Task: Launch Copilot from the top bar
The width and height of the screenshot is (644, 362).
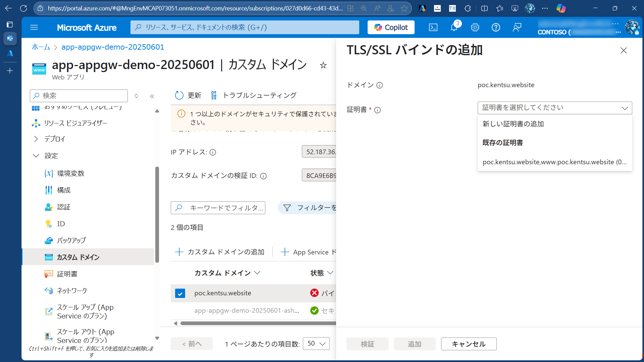Action: coord(391,27)
